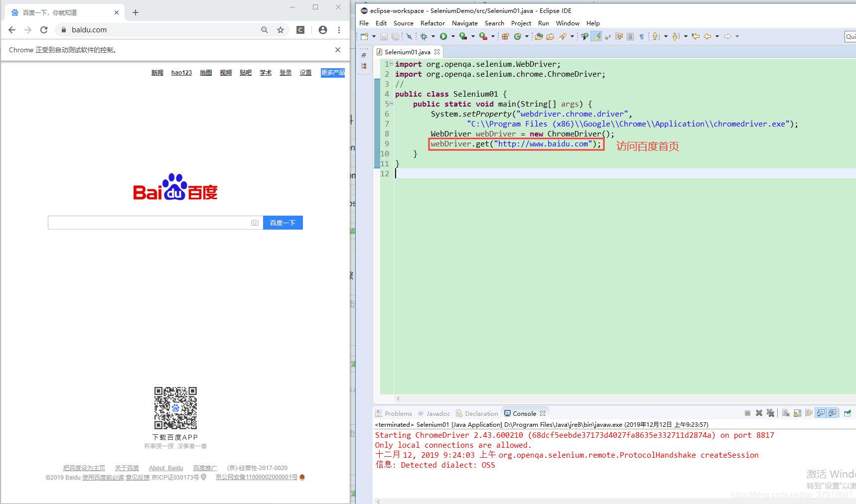
Task: Open the Project menu in Eclipse
Action: 521,23
